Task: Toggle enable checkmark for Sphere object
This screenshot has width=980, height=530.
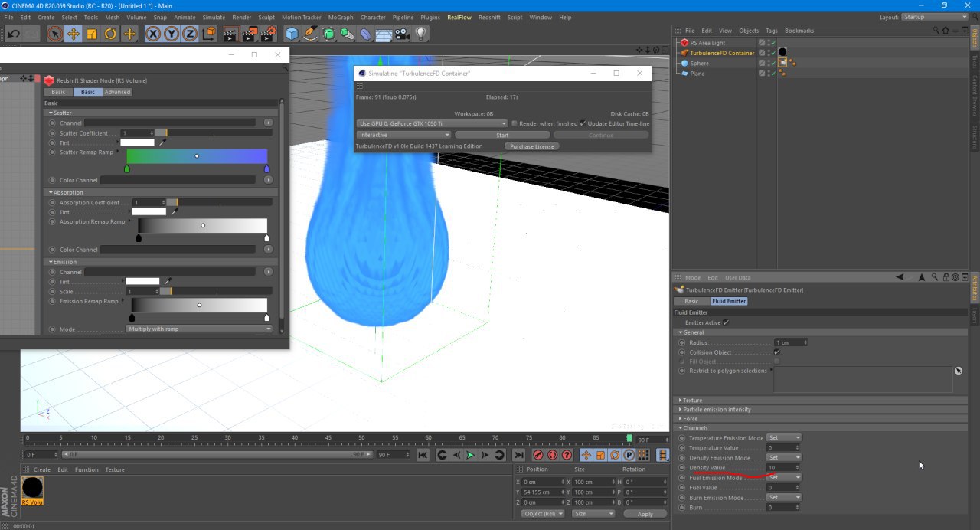Action: [x=773, y=63]
